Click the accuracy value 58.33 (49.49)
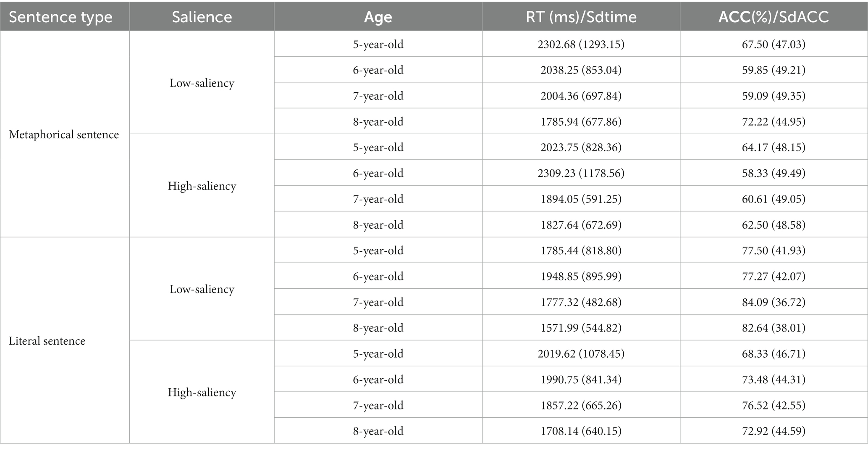Screen dimensions: 868x451 point(774,173)
